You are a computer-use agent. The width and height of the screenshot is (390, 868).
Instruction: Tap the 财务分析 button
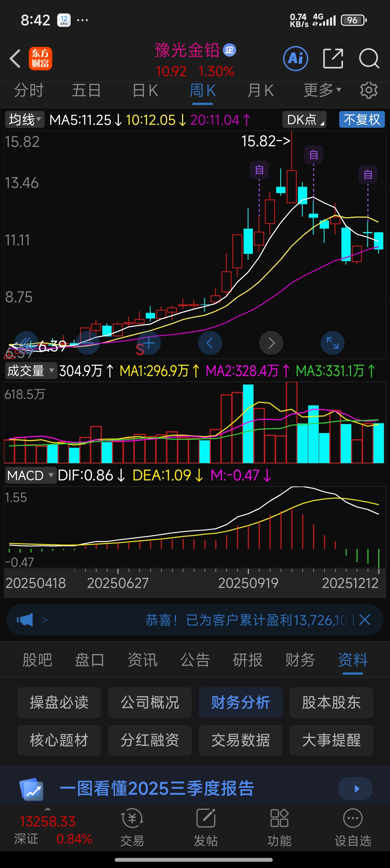point(241,703)
